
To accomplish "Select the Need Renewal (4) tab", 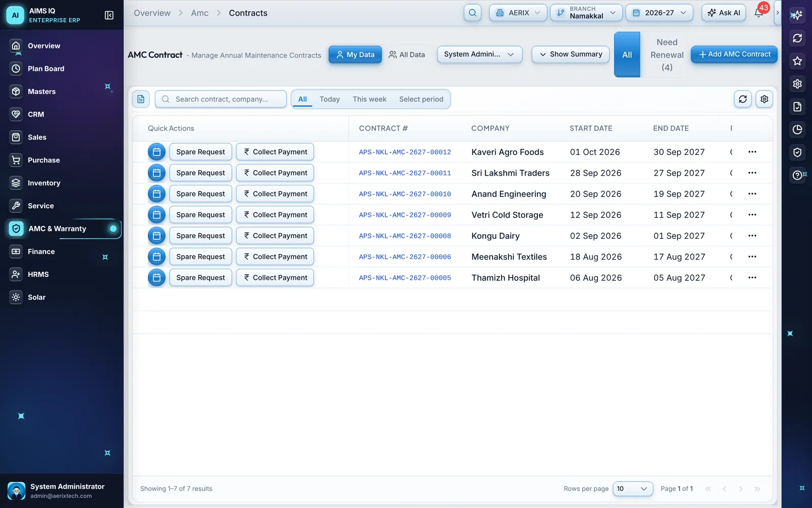I will (x=667, y=55).
